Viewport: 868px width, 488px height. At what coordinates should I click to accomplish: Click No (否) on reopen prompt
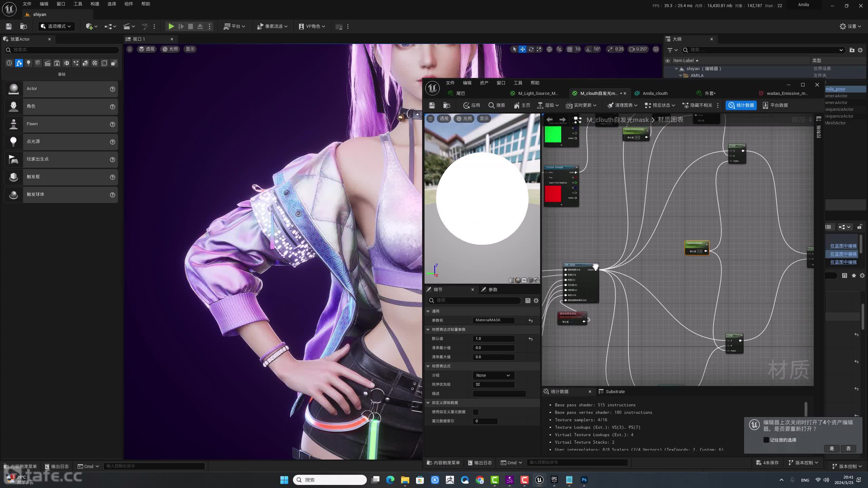[849, 449]
